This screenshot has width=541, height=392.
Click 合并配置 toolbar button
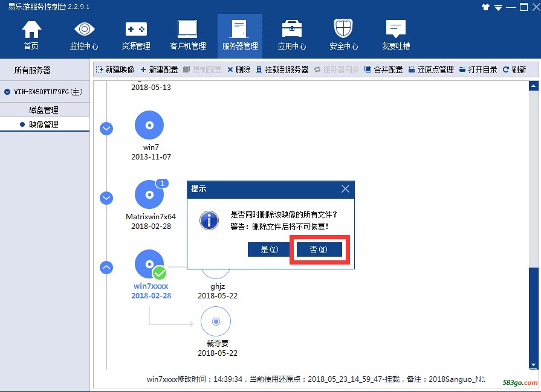point(384,69)
